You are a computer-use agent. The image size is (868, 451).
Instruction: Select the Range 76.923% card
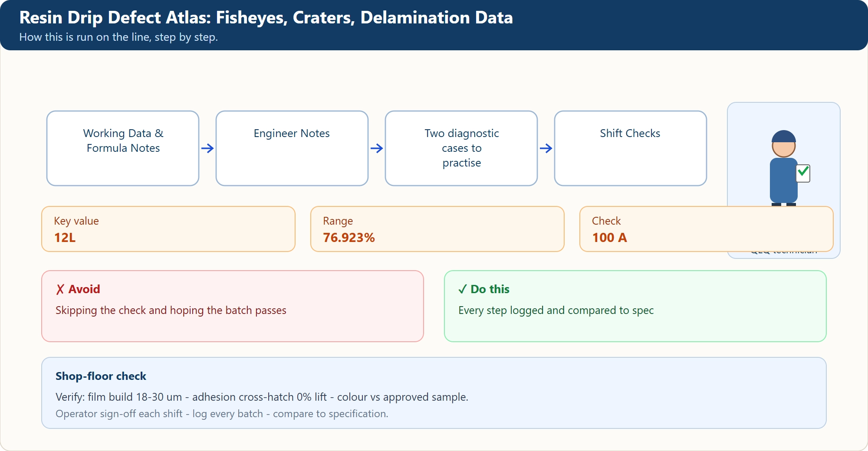(x=437, y=229)
